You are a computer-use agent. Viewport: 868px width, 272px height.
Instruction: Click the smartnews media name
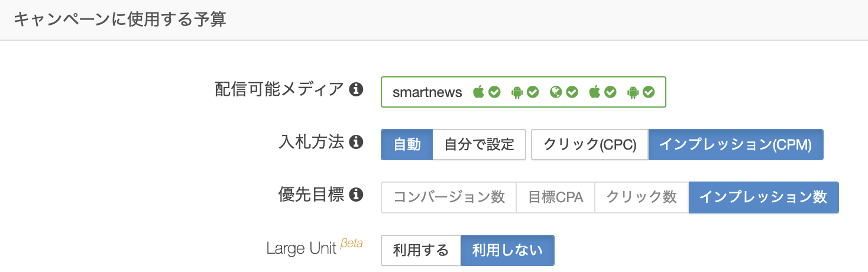click(x=427, y=92)
